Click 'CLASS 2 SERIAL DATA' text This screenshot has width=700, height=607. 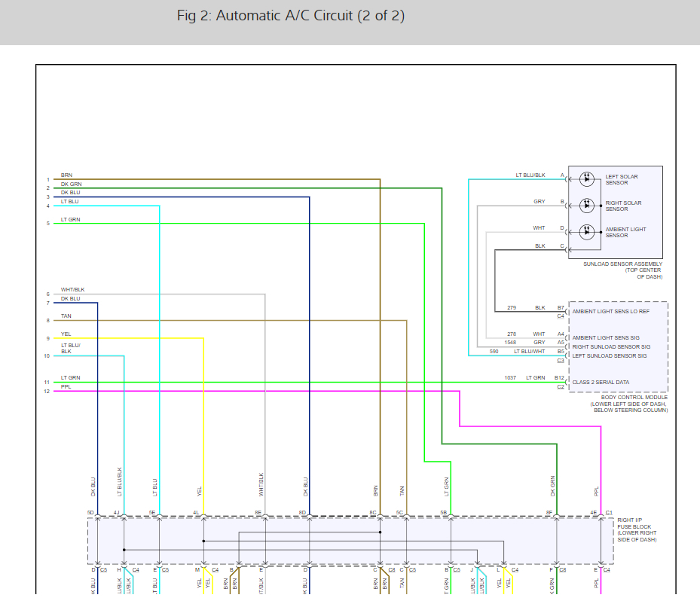[x=601, y=382]
